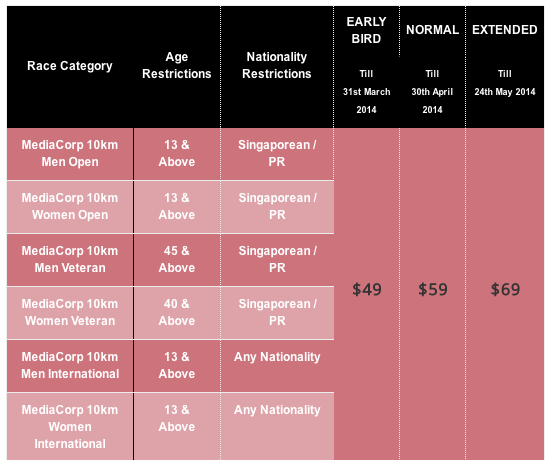551x460 pixels.
Task: Click the Nationality Restrictions header
Action: tap(277, 65)
